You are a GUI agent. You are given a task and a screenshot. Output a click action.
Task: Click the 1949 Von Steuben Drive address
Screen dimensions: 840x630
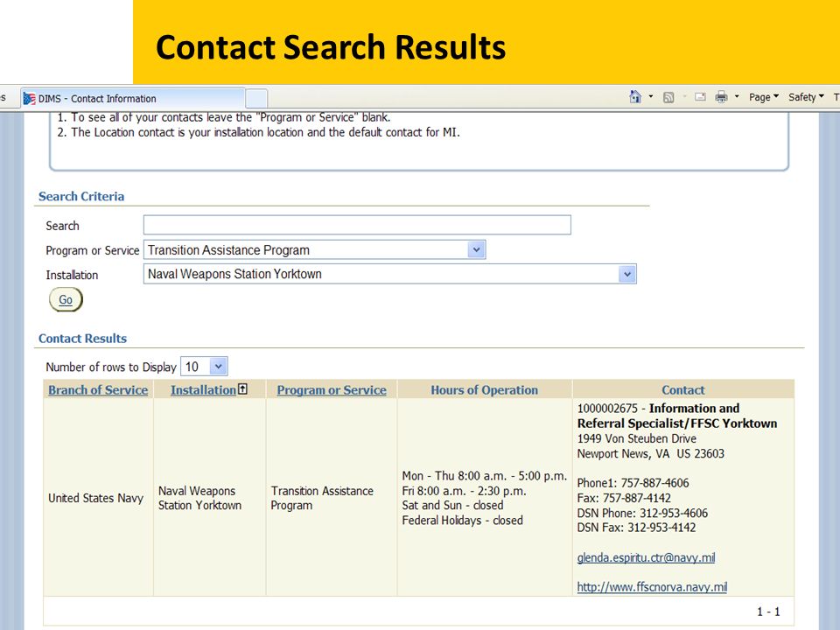[x=636, y=438]
